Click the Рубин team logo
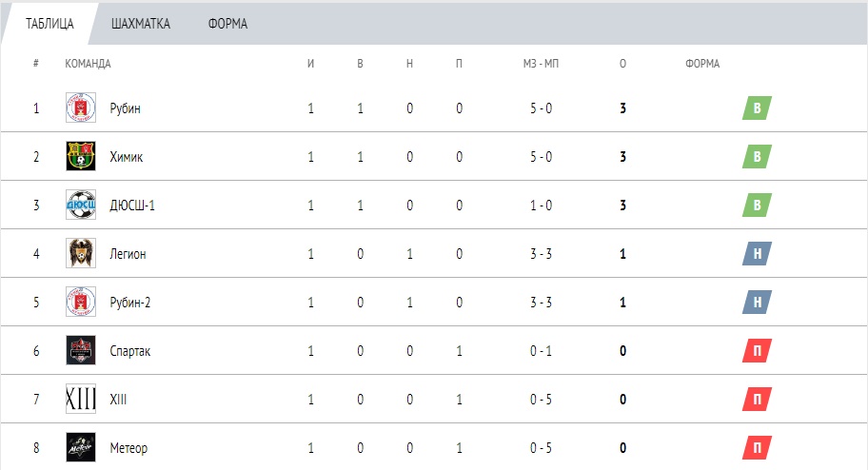The height and width of the screenshot is (470, 868). 81,108
